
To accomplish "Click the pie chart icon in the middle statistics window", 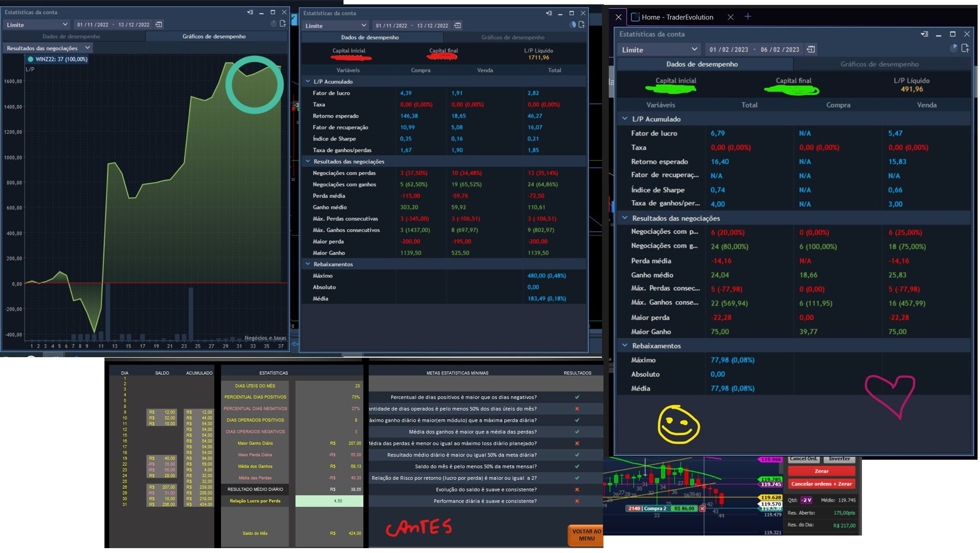I will pos(572,25).
